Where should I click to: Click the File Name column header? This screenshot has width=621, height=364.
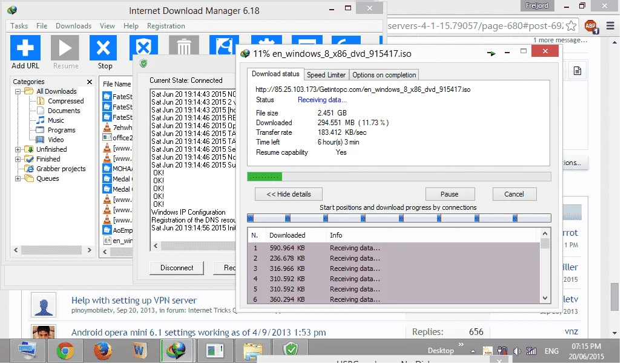click(117, 84)
